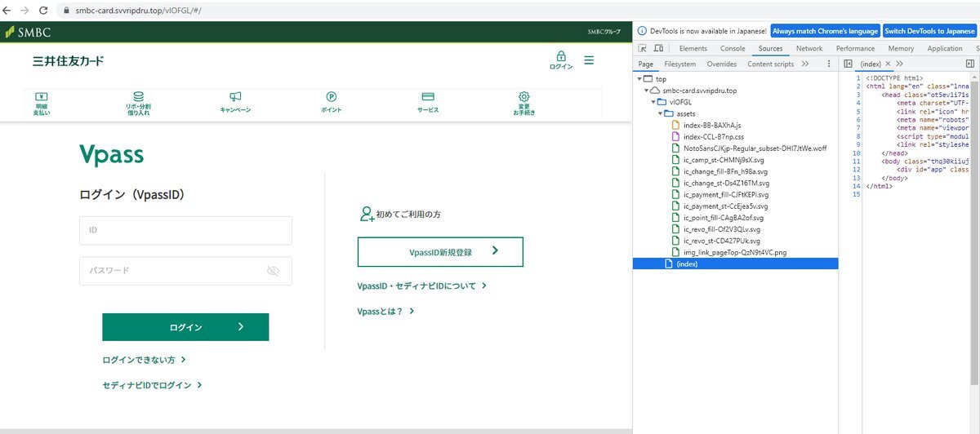The image size is (980, 434).
Task: Click the Vpass logo
Action: 112,155
